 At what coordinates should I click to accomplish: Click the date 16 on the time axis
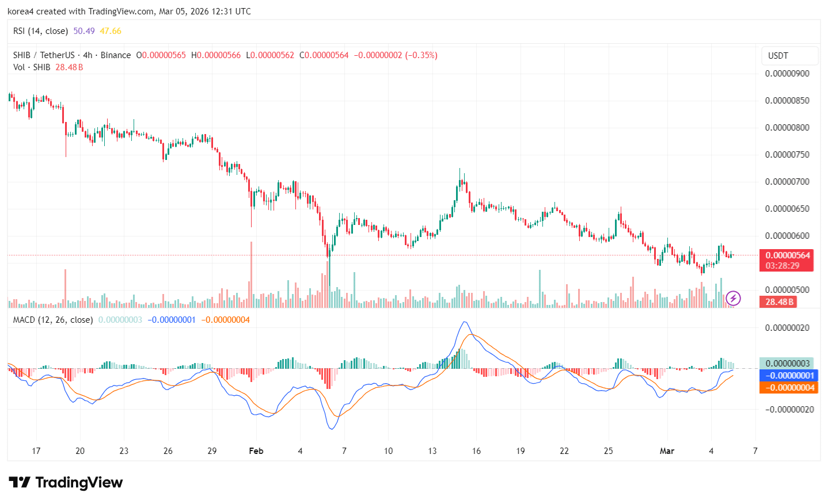point(476,451)
